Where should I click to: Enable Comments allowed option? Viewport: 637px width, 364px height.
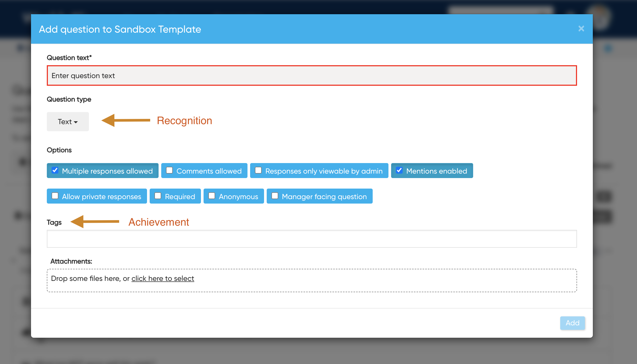(x=169, y=170)
